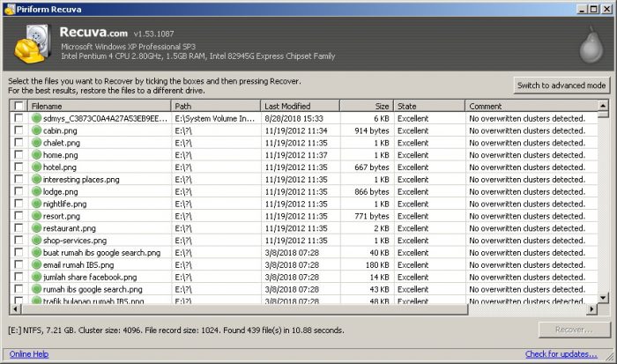Select the shop-services.png filename
The image size is (617, 364).
point(75,241)
